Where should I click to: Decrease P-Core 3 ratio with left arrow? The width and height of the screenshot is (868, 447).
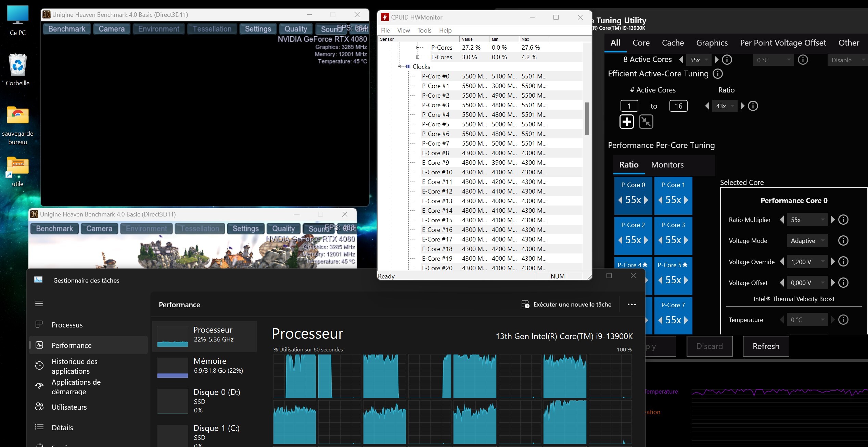(x=660, y=240)
